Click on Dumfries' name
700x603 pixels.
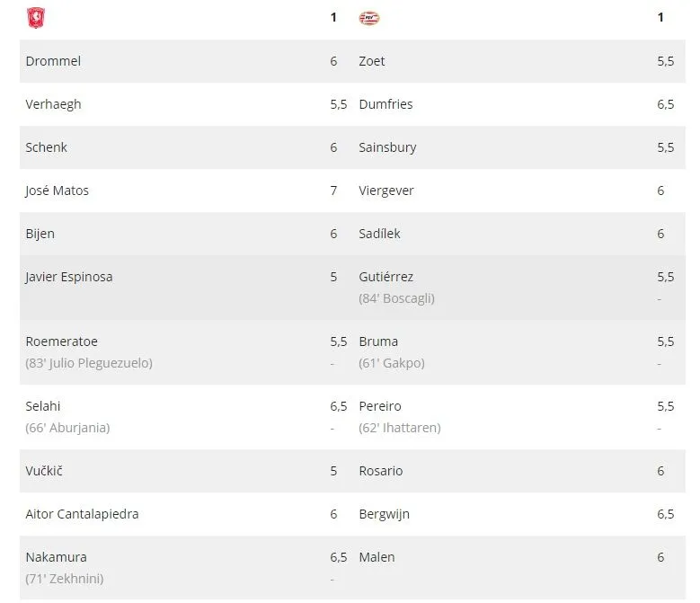pos(385,104)
